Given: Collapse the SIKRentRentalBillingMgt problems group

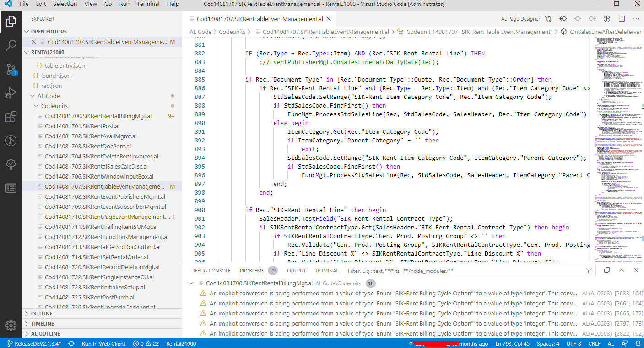Looking at the screenshot, I should point(191,283).
